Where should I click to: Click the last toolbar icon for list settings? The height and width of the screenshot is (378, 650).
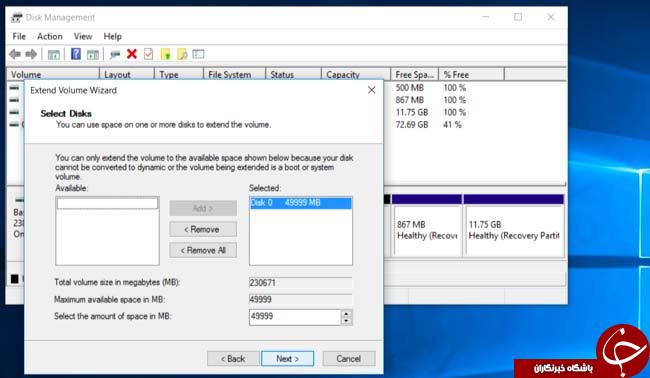point(199,54)
